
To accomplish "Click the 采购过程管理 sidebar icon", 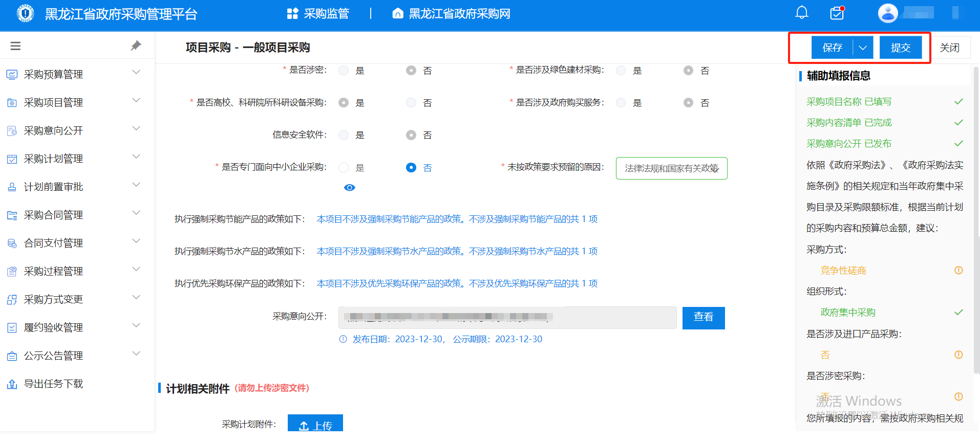I will click(x=12, y=272).
